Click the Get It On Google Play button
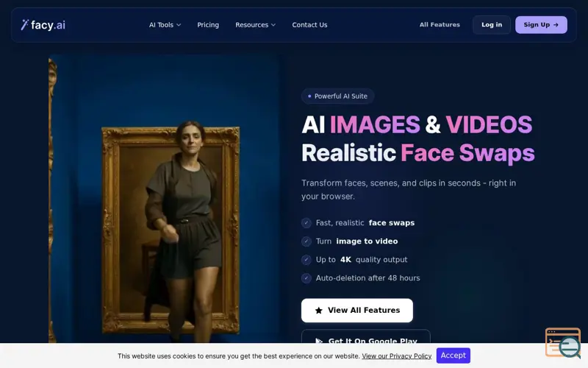Image resolution: width=588 pixels, height=368 pixels. (x=365, y=336)
